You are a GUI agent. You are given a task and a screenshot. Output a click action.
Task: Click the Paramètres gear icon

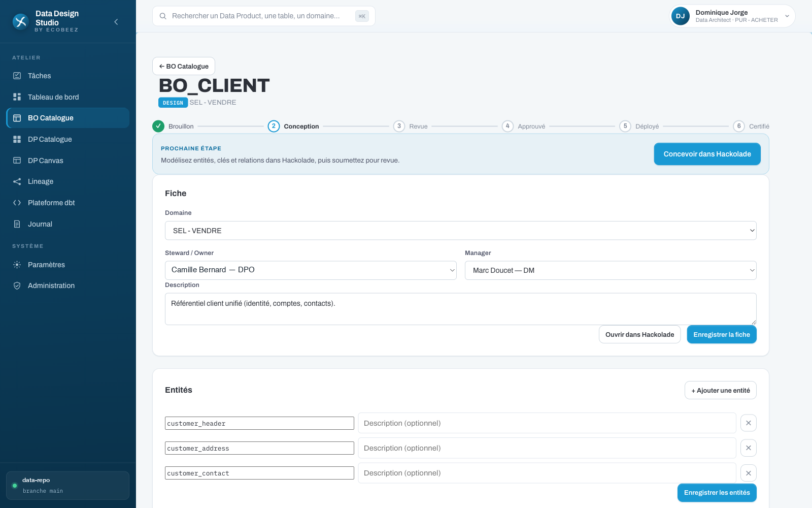coord(17,265)
